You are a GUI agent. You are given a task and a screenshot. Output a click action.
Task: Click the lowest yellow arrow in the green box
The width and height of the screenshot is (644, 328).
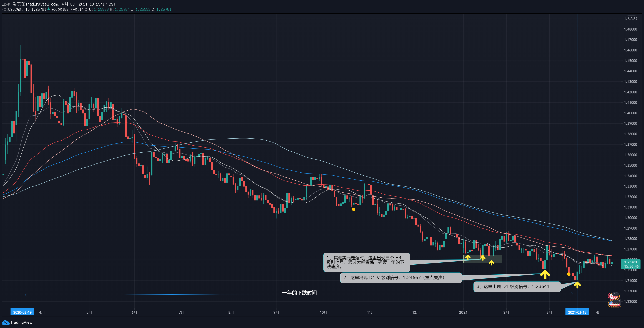491,263
